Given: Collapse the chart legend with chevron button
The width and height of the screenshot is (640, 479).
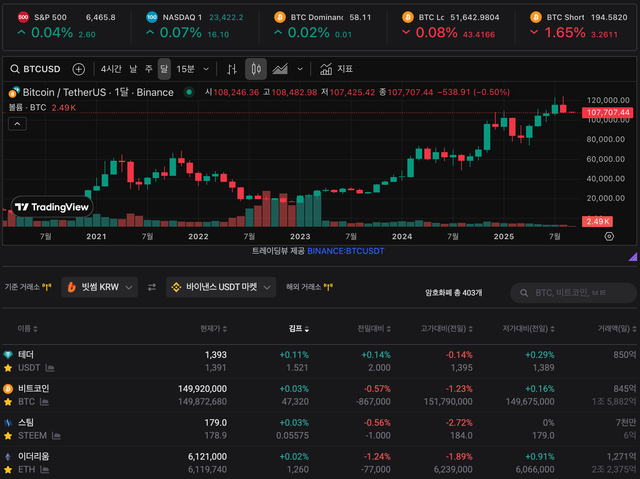Looking at the screenshot, I should (17, 124).
